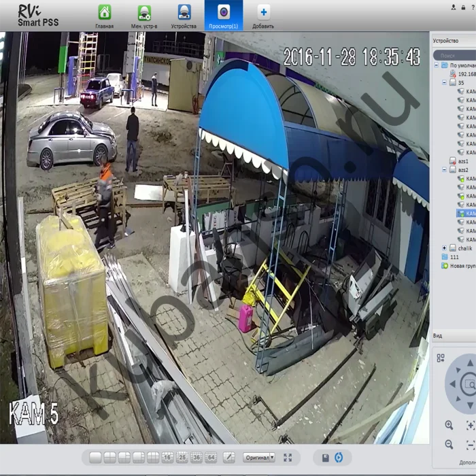Select six-window layout

[124, 458]
